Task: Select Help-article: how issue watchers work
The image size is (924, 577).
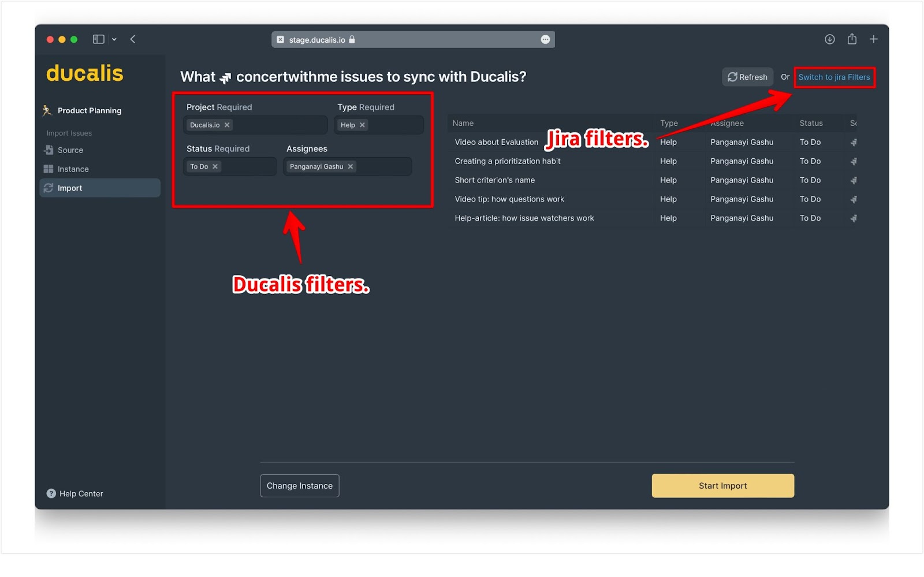Action: tap(524, 218)
